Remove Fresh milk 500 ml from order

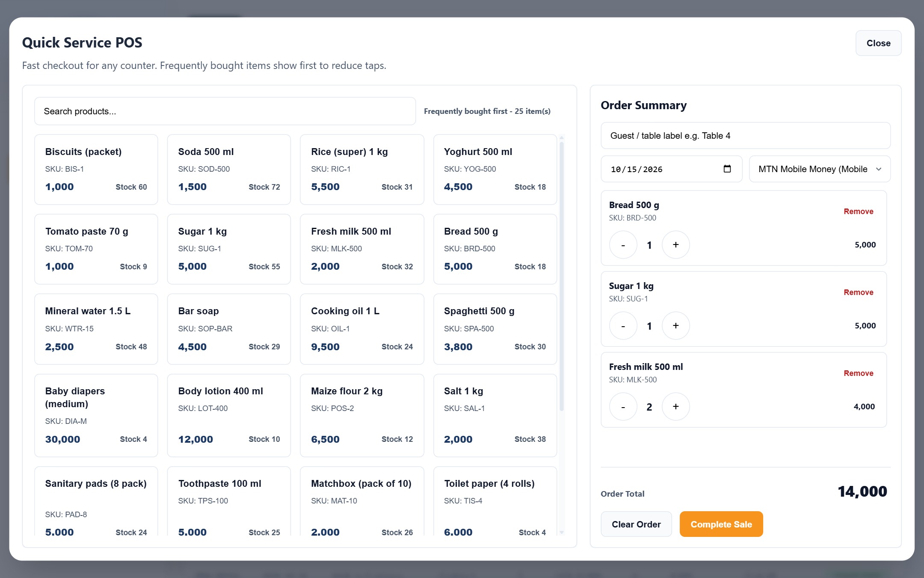point(858,373)
